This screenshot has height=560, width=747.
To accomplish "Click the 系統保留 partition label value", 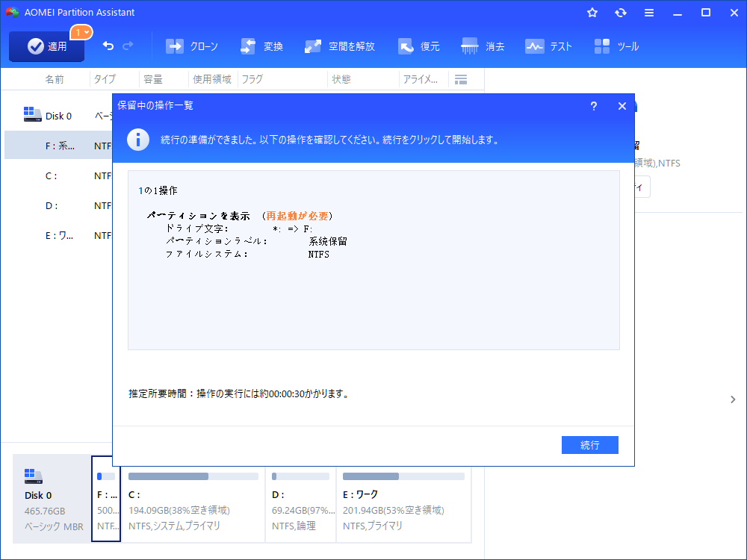I will tap(328, 241).
